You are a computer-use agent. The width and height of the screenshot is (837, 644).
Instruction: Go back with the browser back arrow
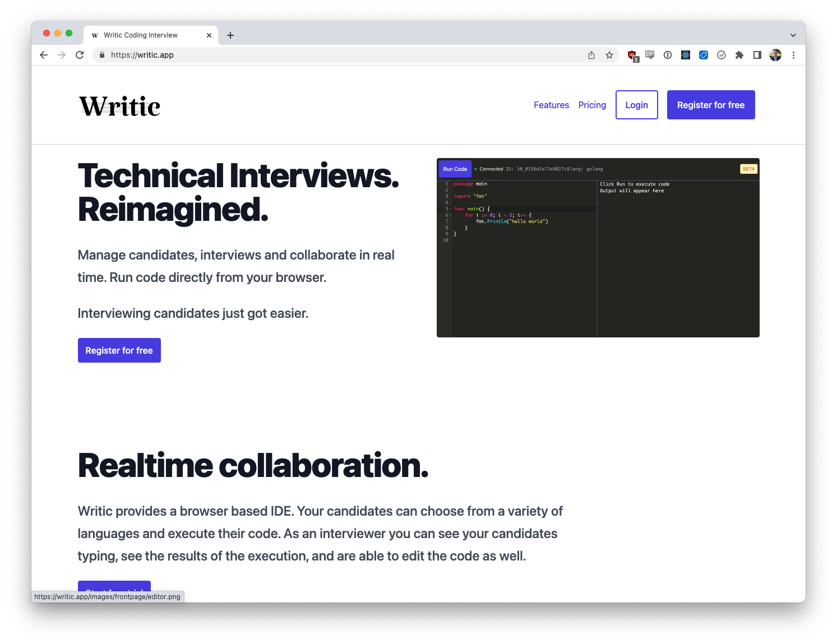[x=44, y=55]
